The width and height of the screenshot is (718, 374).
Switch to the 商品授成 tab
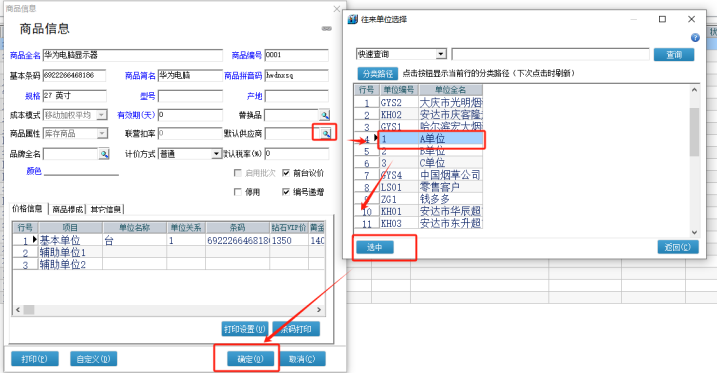pyautogui.click(x=67, y=209)
